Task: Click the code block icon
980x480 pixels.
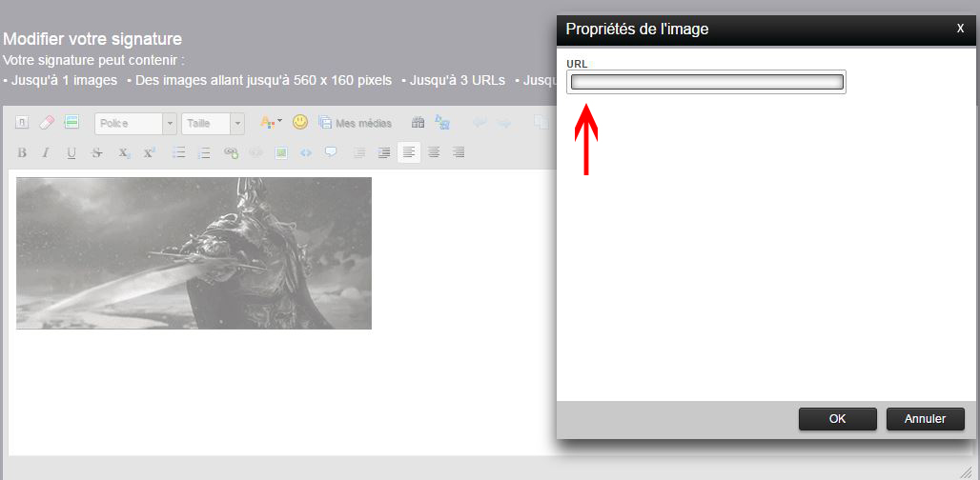Action: click(x=306, y=152)
